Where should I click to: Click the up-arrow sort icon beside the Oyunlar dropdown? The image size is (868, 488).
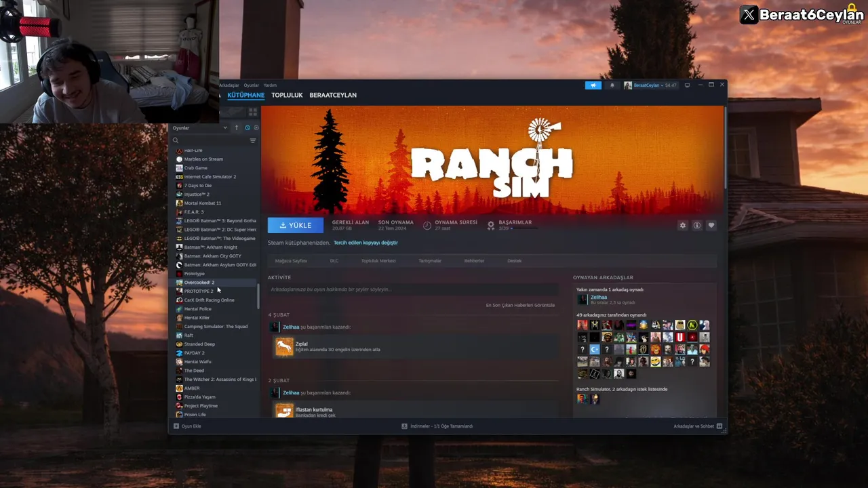coord(237,128)
